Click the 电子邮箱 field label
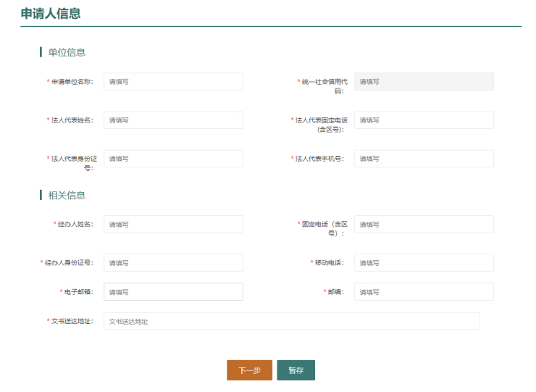 [78, 292]
